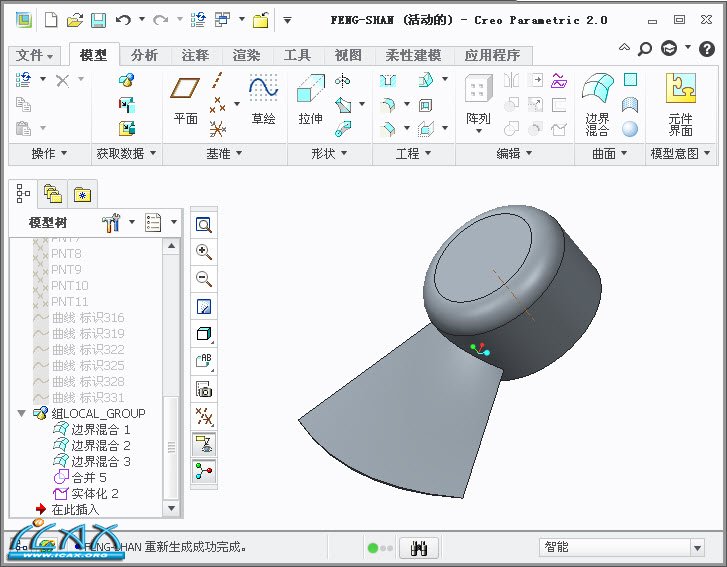Click the 拉伸 (Extrude) tool icon
The height and width of the screenshot is (567, 727).
tap(310, 92)
